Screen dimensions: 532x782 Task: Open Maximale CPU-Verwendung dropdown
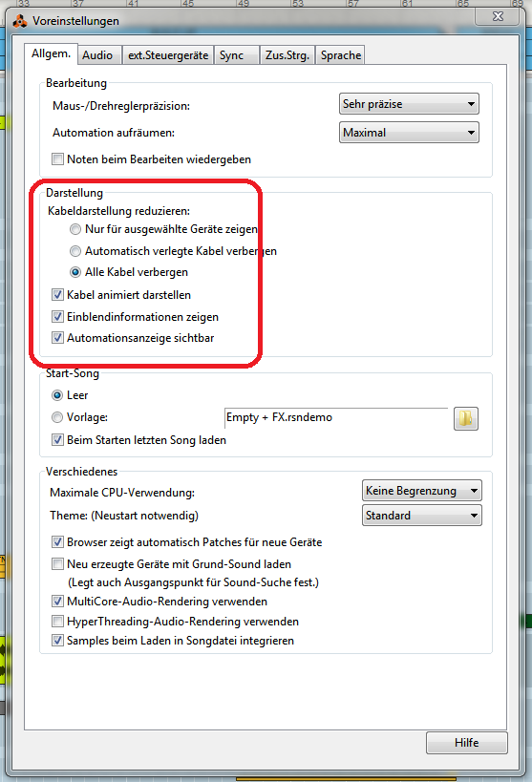tap(422, 490)
